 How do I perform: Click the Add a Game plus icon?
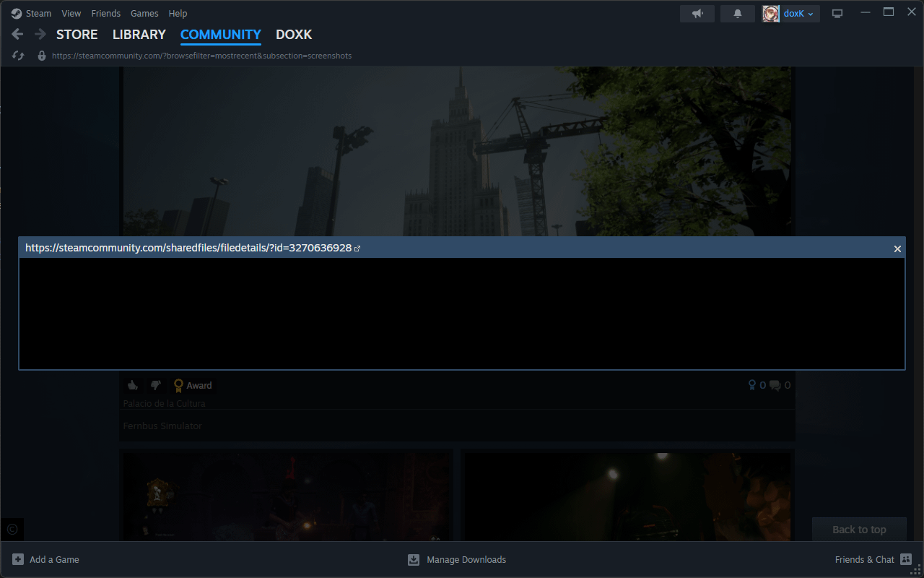[x=18, y=559]
